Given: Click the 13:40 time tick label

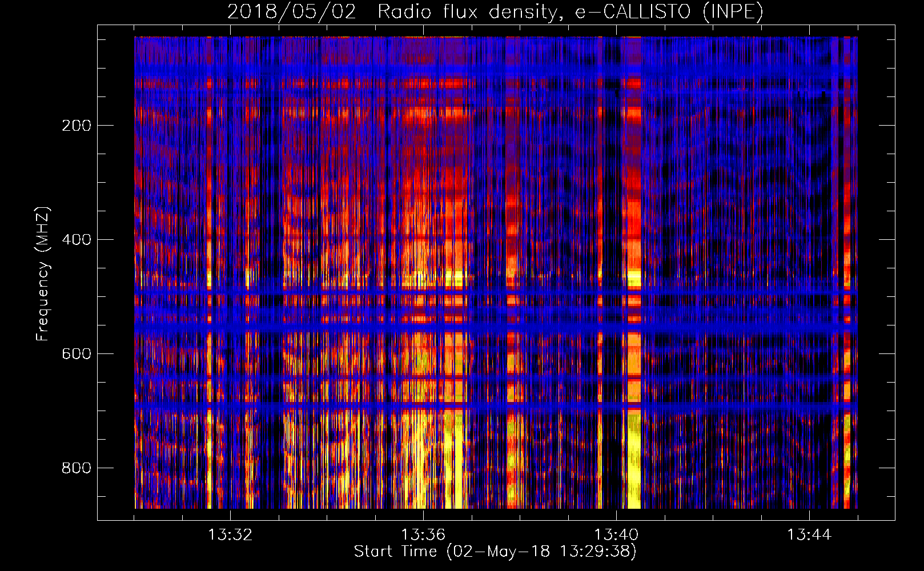Looking at the screenshot, I should tap(616, 535).
